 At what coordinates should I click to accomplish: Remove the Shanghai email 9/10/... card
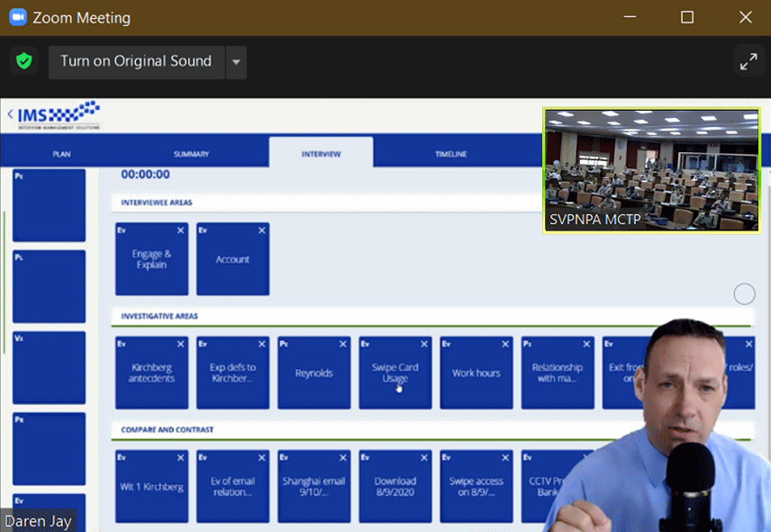point(343,458)
